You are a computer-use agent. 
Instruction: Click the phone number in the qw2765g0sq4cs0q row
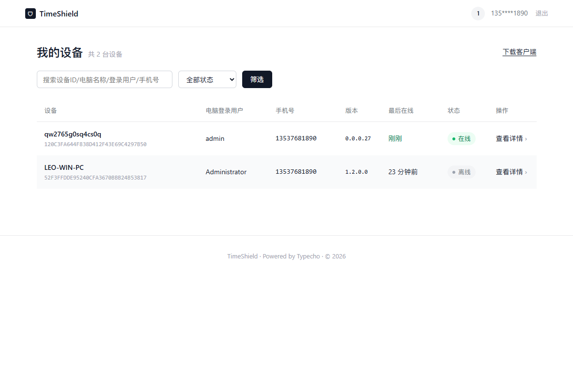[296, 138]
